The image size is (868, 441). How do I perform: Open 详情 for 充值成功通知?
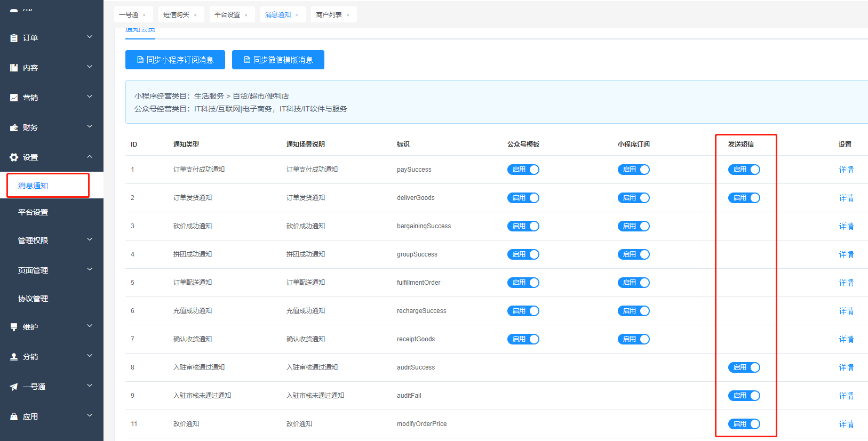tap(846, 311)
